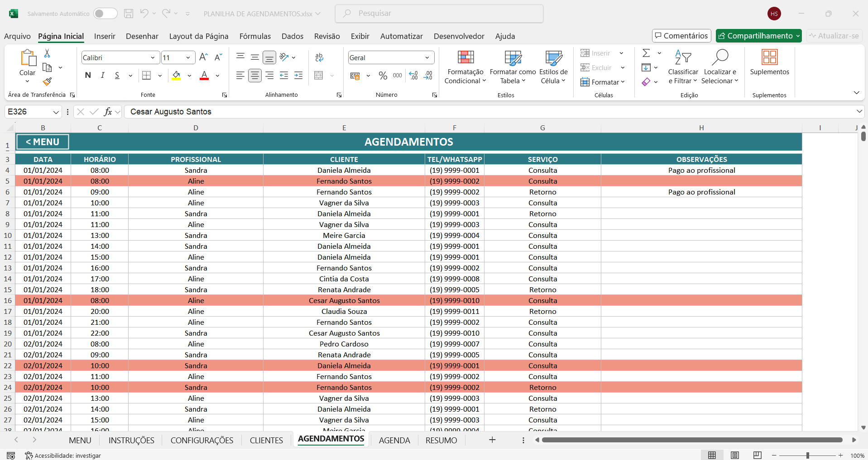Click the < MENU button in sheet

click(43, 142)
